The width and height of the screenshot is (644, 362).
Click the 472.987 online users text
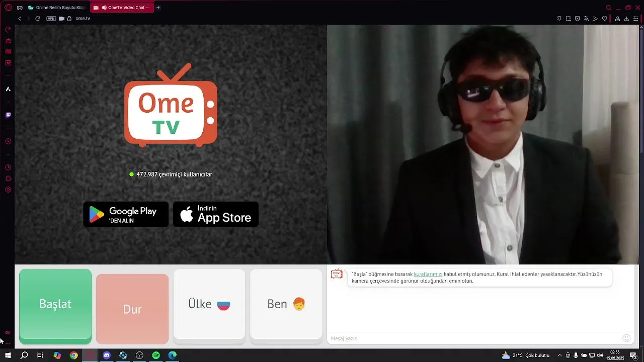[174, 174]
